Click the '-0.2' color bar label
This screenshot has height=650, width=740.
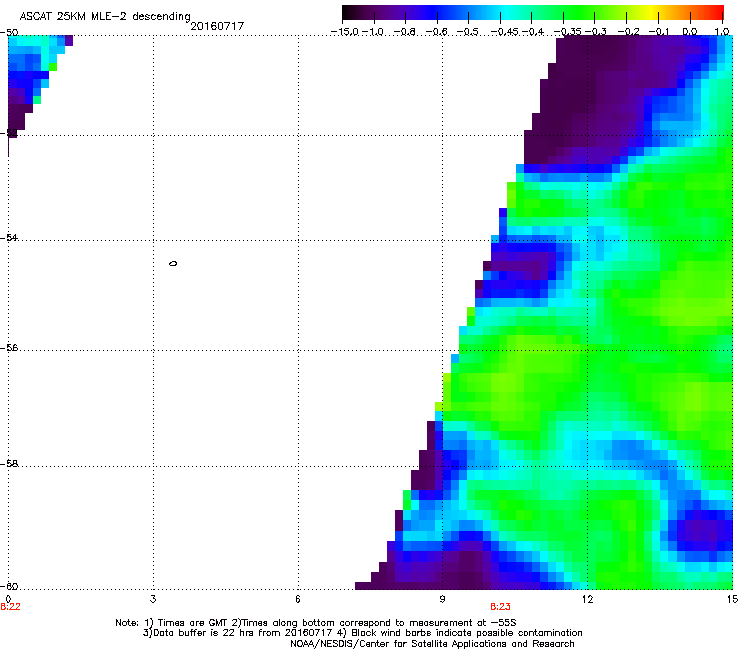[628, 32]
